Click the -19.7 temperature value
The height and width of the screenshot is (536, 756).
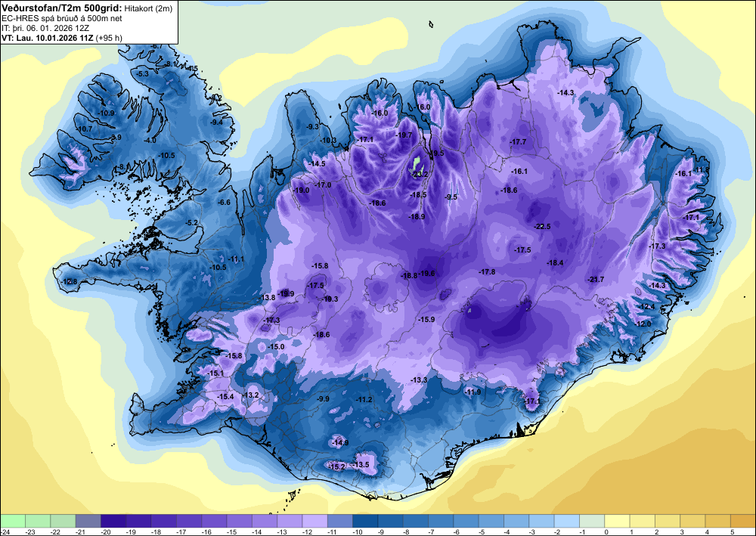404,135
